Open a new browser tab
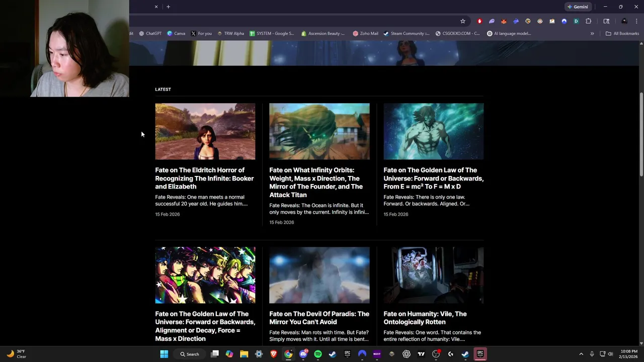 click(168, 7)
